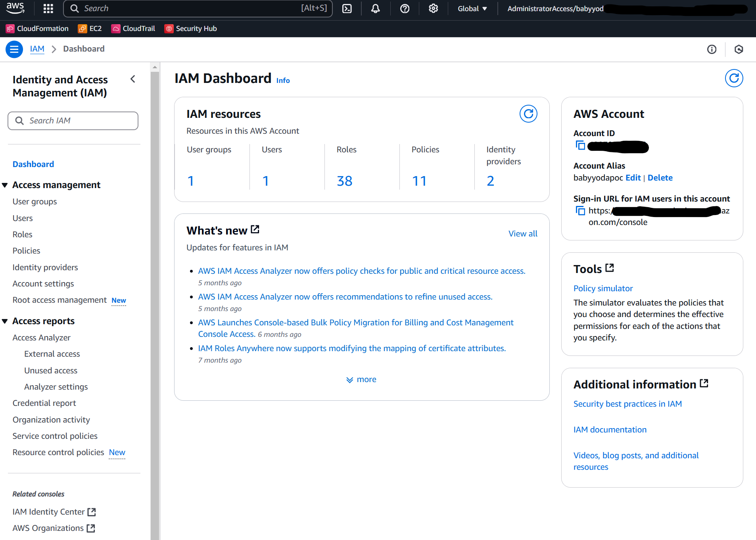Open the settings gear in top bar
Image resolution: width=756 pixels, height=540 pixels.
[x=433, y=8]
